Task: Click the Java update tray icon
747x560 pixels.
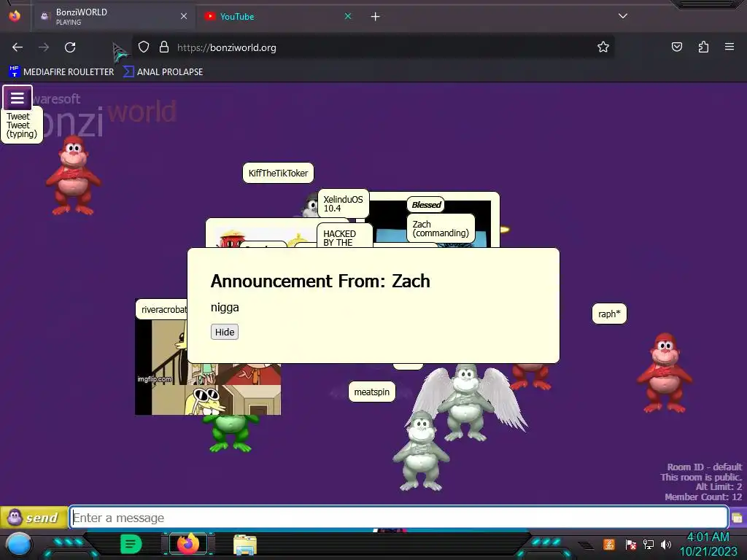Action: 609,544
